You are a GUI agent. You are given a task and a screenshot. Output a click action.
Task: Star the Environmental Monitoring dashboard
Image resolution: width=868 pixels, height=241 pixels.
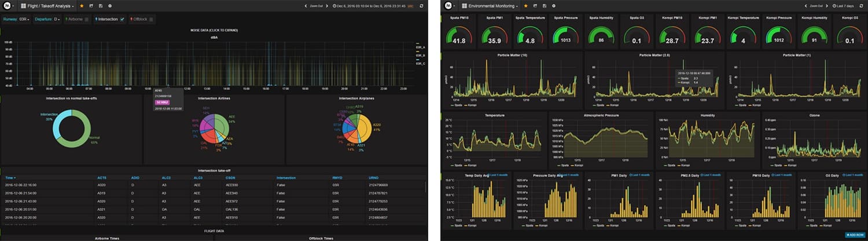[525, 6]
